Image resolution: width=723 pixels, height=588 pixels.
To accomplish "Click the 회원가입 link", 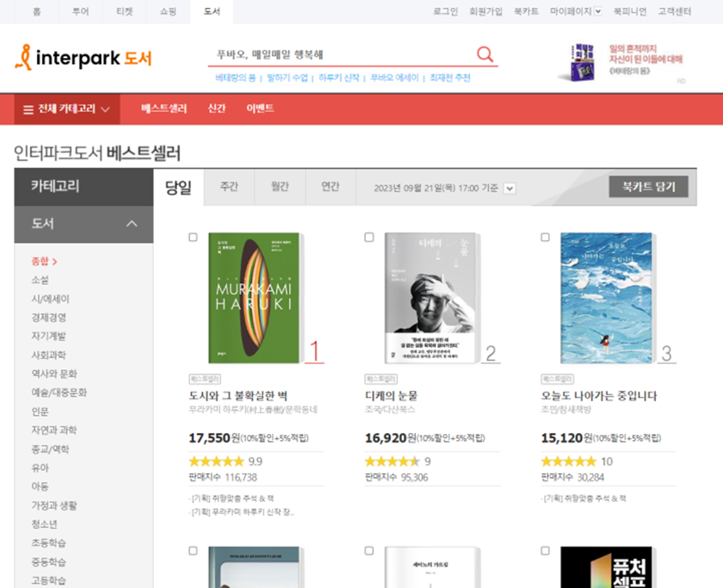I will (x=486, y=12).
